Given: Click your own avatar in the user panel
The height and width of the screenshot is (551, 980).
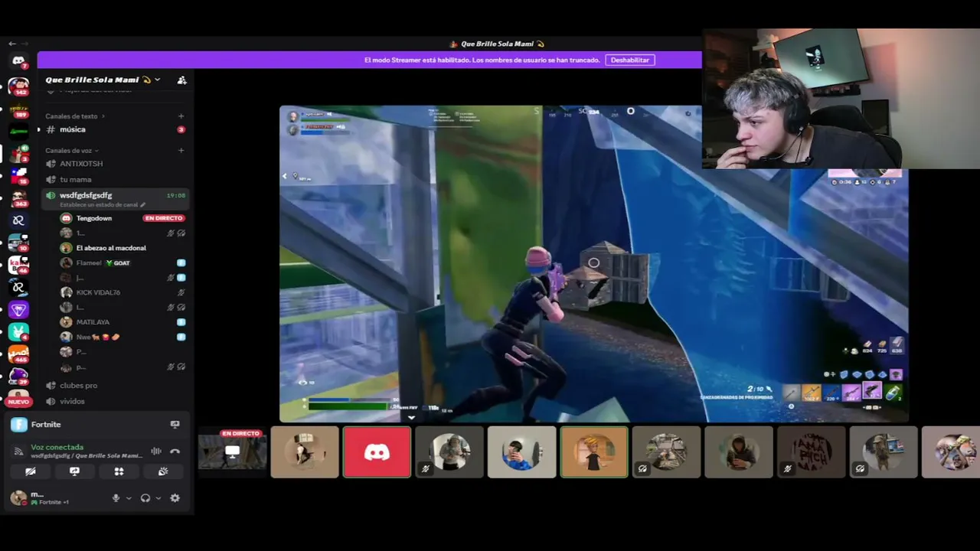Looking at the screenshot, I should [18, 498].
